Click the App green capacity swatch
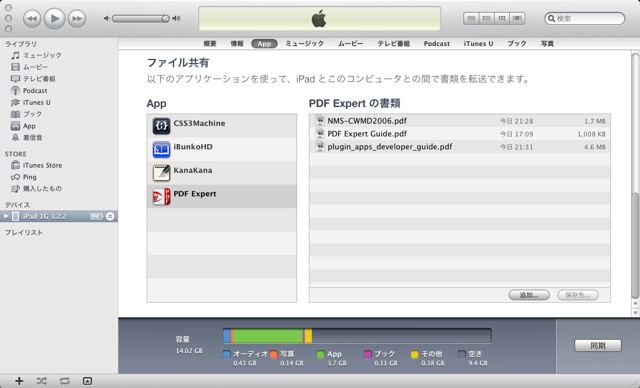The image size is (640, 388). (x=320, y=354)
